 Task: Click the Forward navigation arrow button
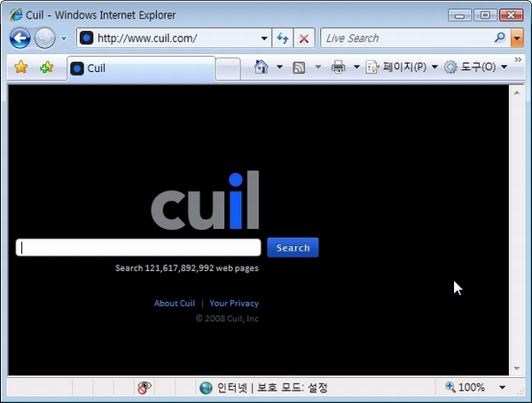click(x=45, y=38)
